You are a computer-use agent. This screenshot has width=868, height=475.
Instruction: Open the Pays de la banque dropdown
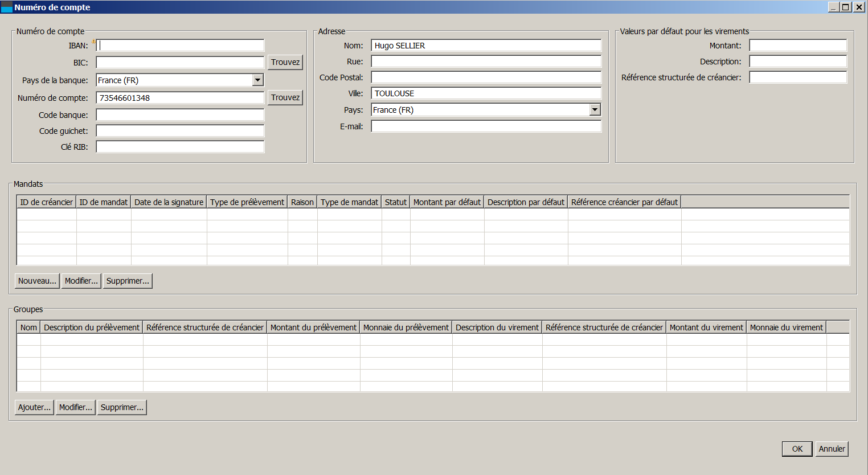pos(258,80)
